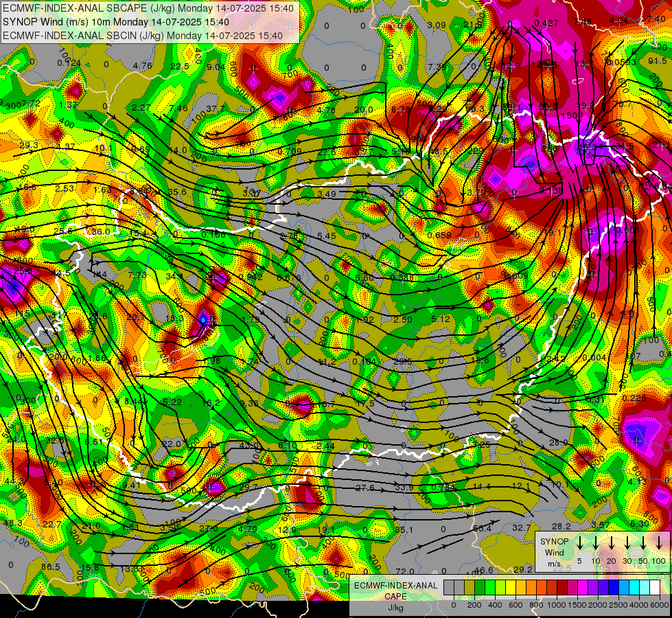Click the station value '28.2'
Image resolution: width=672 pixels, height=618 pixels.
pyautogui.click(x=561, y=526)
